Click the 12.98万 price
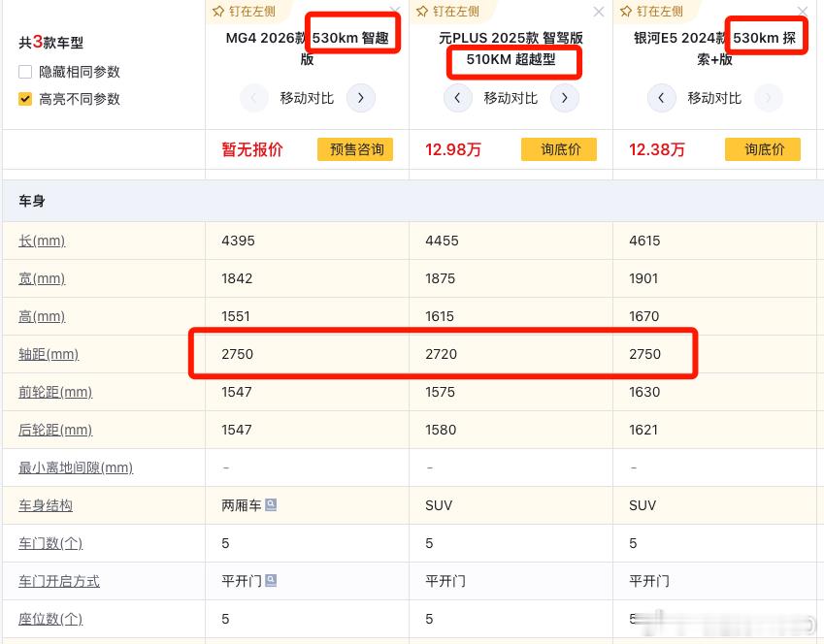Image resolution: width=824 pixels, height=644 pixels. [x=453, y=150]
